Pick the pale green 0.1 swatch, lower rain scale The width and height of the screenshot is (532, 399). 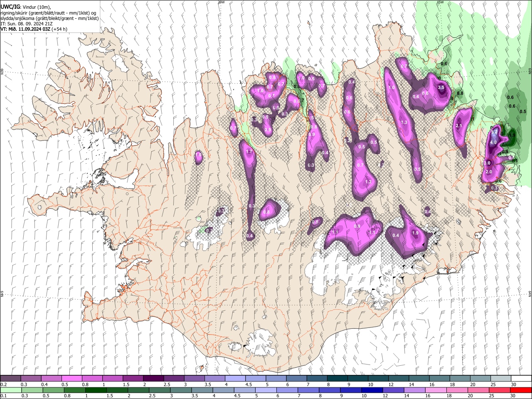[x=11, y=390]
